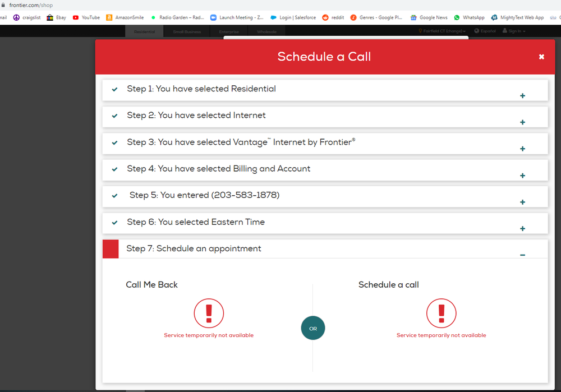The height and width of the screenshot is (392, 561).
Task: Select the Enterprise tab
Action: pyautogui.click(x=229, y=31)
